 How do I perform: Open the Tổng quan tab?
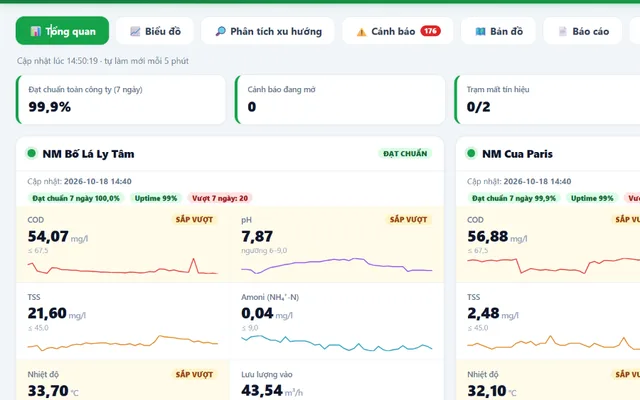(x=62, y=31)
